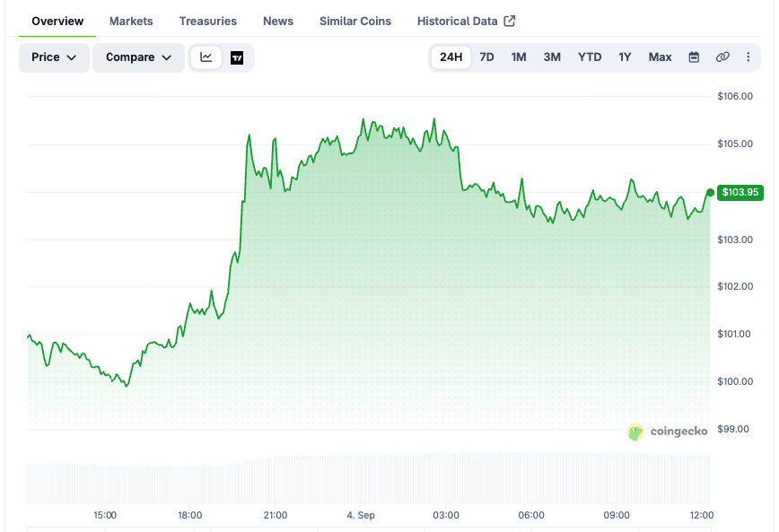Select the 1M time range
Viewport: 779px width, 532px height.
pos(519,57)
